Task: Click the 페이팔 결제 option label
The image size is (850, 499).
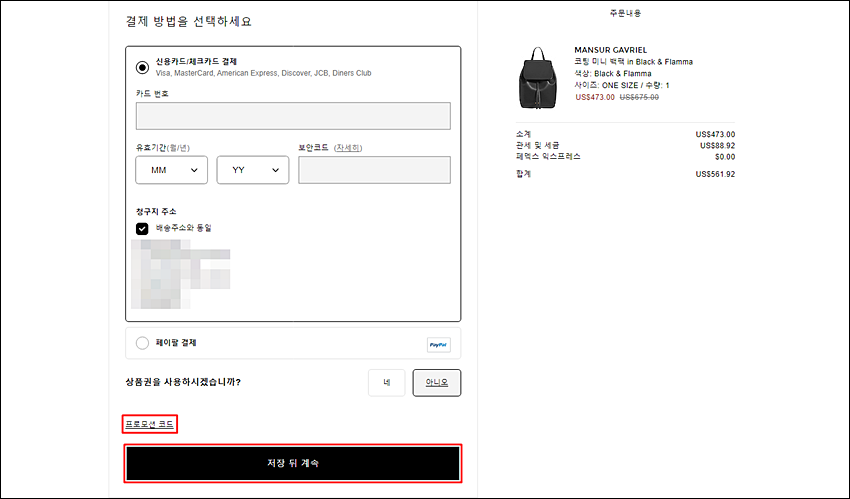Action: coord(176,343)
